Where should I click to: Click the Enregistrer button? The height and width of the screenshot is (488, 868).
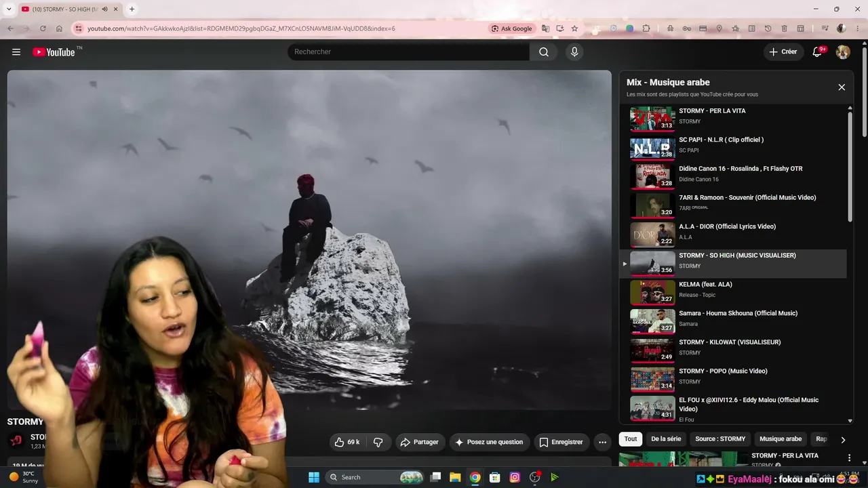coord(561,442)
